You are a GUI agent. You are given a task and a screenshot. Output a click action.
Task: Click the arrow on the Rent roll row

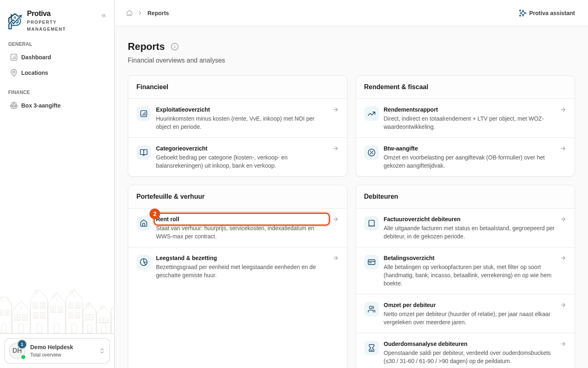tap(336, 219)
